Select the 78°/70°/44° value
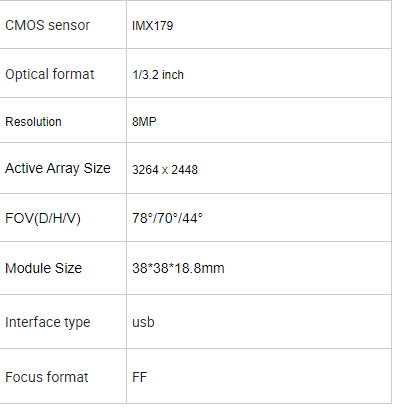The image size is (395, 408). 167,218
